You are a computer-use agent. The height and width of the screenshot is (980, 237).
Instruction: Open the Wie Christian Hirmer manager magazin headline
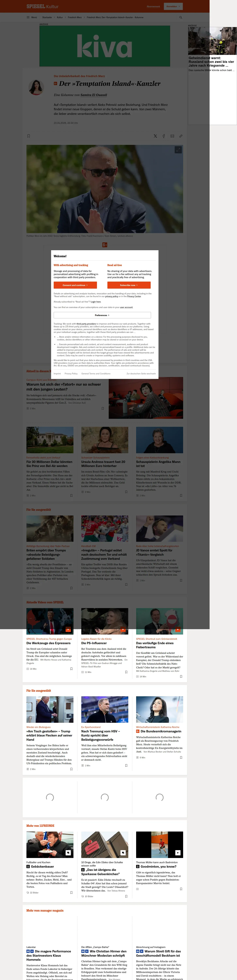click(104, 953)
